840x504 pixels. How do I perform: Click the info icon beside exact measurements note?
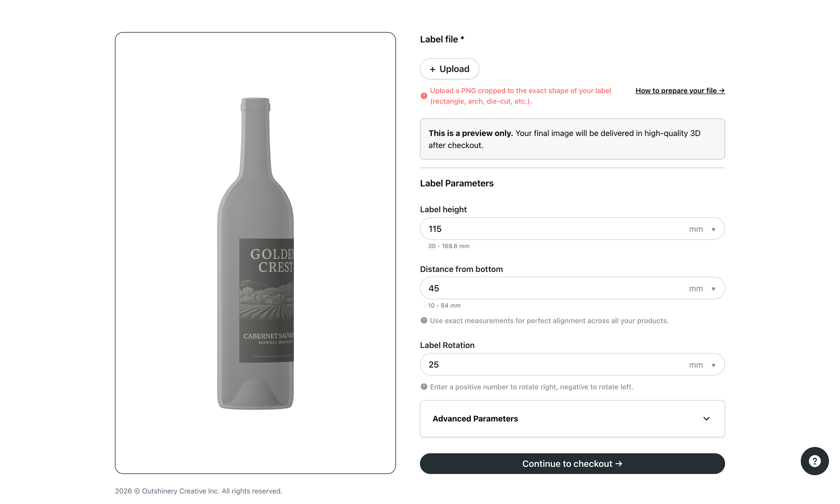[x=424, y=320]
